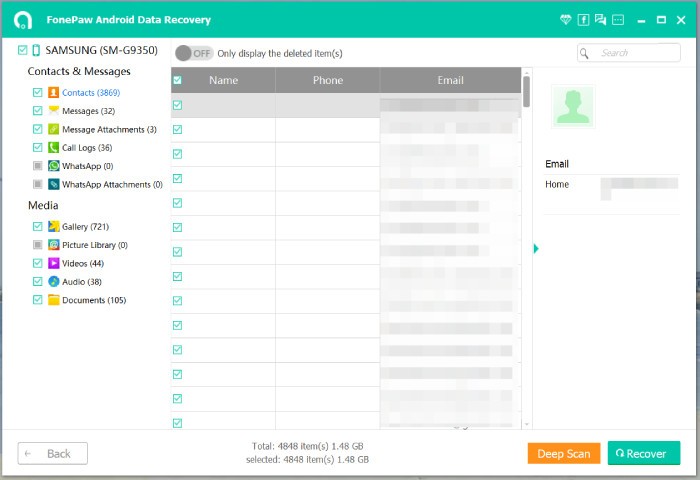The width and height of the screenshot is (700, 480).
Task: Select the Contacts category icon
Action: (x=54, y=93)
